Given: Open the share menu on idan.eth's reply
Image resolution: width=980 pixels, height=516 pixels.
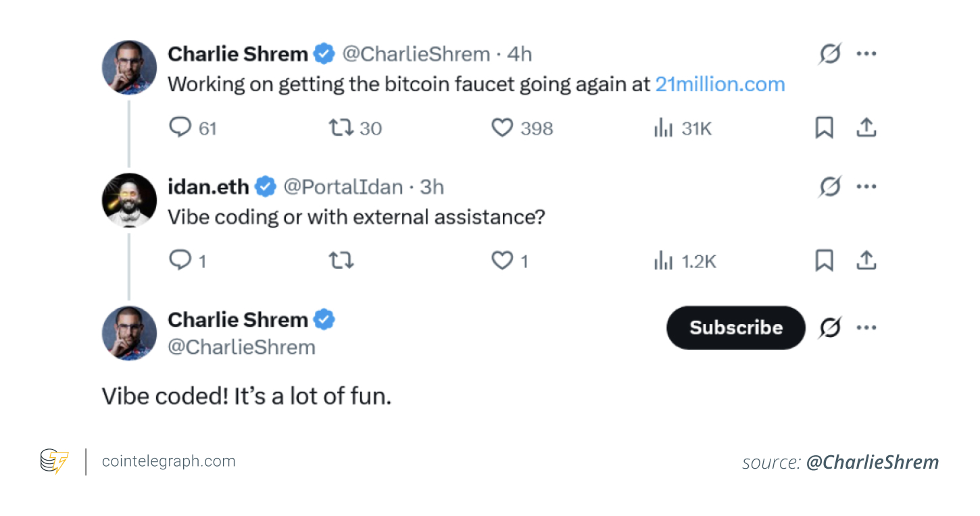Looking at the screenshot, I should point(867,259).
